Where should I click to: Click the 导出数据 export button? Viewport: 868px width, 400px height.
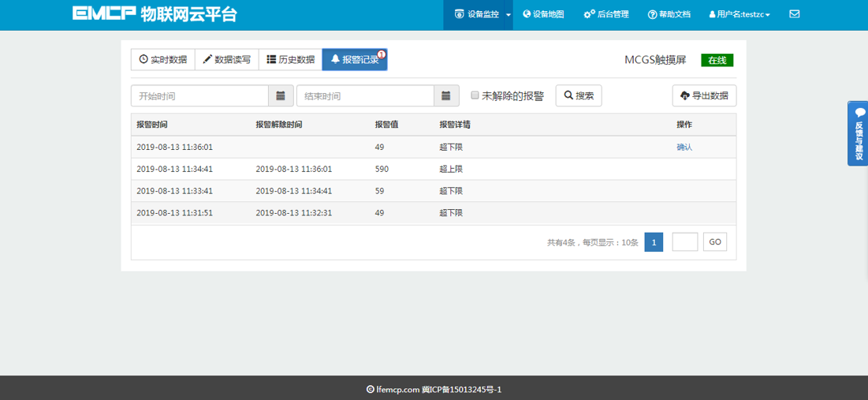[x=704, y=95]
